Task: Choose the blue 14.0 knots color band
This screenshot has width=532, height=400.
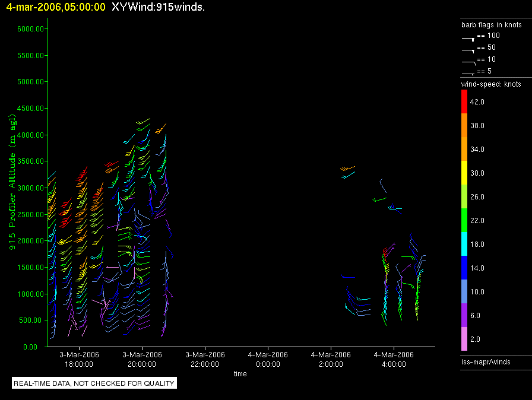Action: click(x=464, y=268)
